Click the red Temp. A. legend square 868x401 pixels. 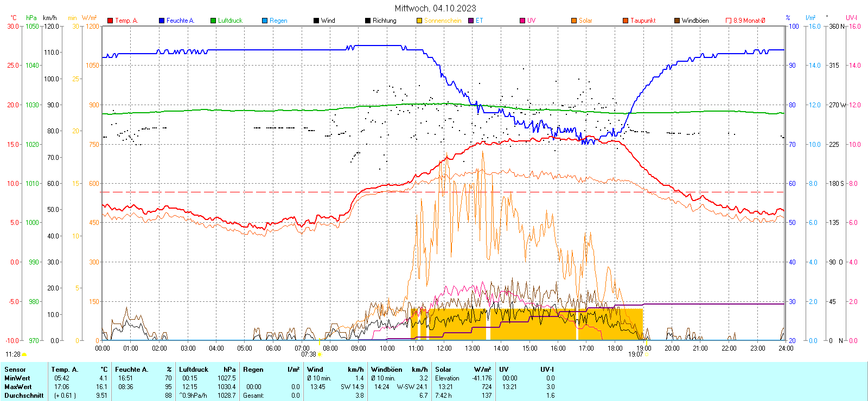click(110, 21)
